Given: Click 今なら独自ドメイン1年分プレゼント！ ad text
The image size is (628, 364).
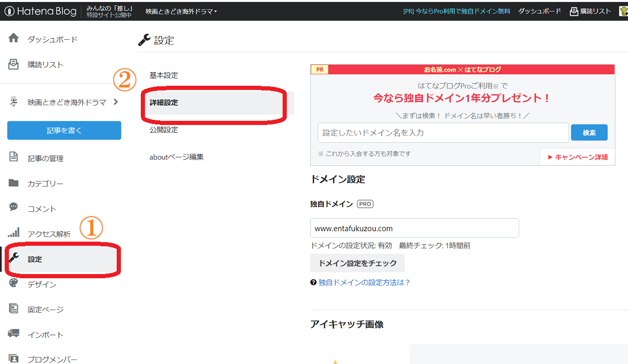Looking at the screenshot, I should tap(462, 98).
